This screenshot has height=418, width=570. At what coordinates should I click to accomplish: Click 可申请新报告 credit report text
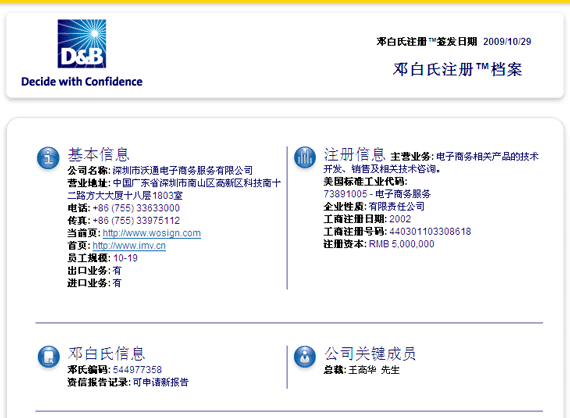(x=161, y=382)
